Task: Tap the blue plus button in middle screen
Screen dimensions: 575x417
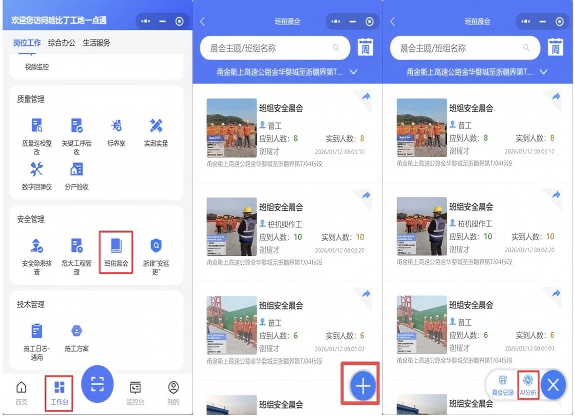Action: tap(363, 386)
